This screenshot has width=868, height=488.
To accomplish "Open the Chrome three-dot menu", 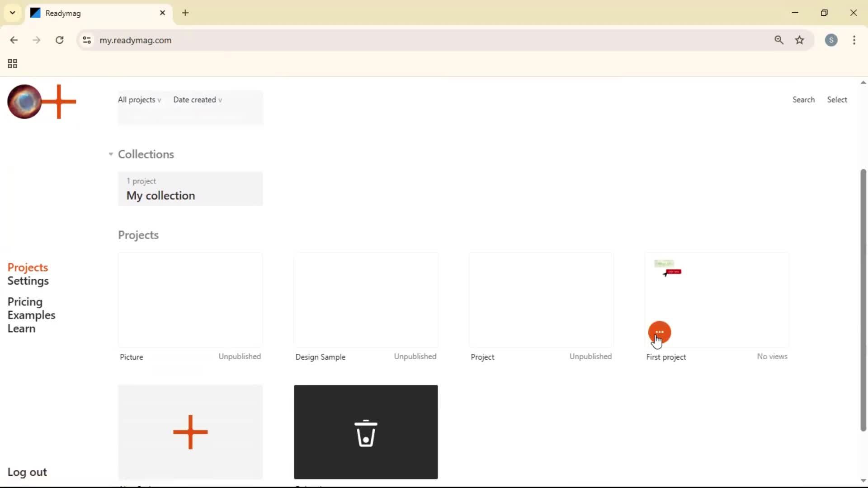I will click(x=854, y=40).
